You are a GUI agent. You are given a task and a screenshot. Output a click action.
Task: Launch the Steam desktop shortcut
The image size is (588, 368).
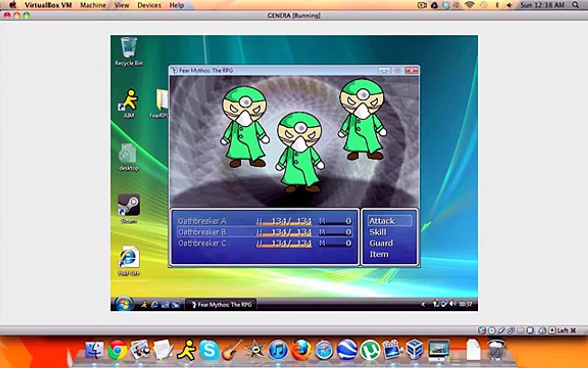point(129,209)
